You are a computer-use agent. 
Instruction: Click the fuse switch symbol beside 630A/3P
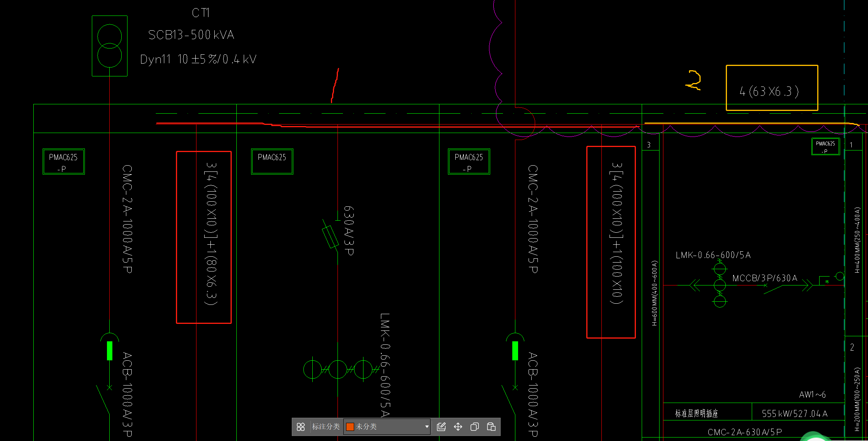331,236
